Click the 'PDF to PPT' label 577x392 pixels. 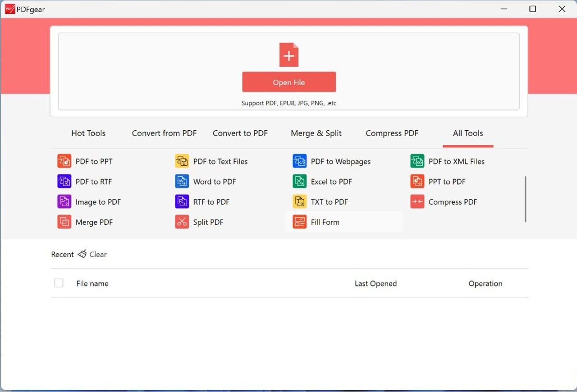point(94,161)
